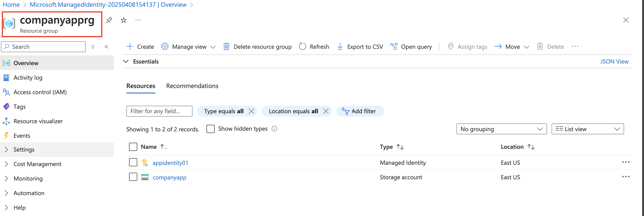644x216 pixels.
Task: Switch to the Resources tab
Action: click(x=141, y=86)
